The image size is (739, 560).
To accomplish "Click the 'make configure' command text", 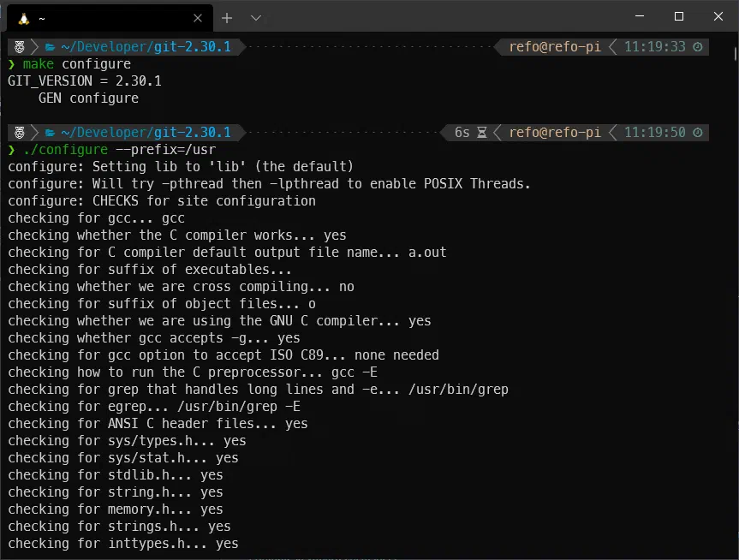I will click(x=77, y=64).
